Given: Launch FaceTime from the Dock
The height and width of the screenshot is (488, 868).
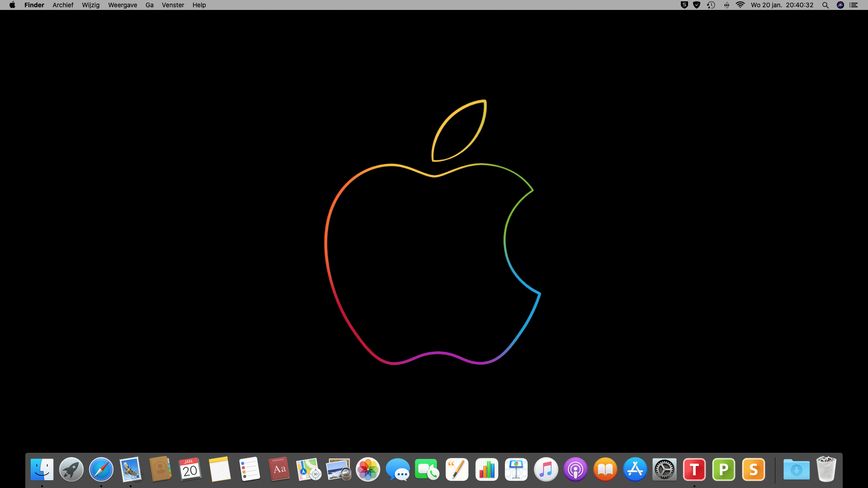Looking at the screenshot, I should pos(427,469).
